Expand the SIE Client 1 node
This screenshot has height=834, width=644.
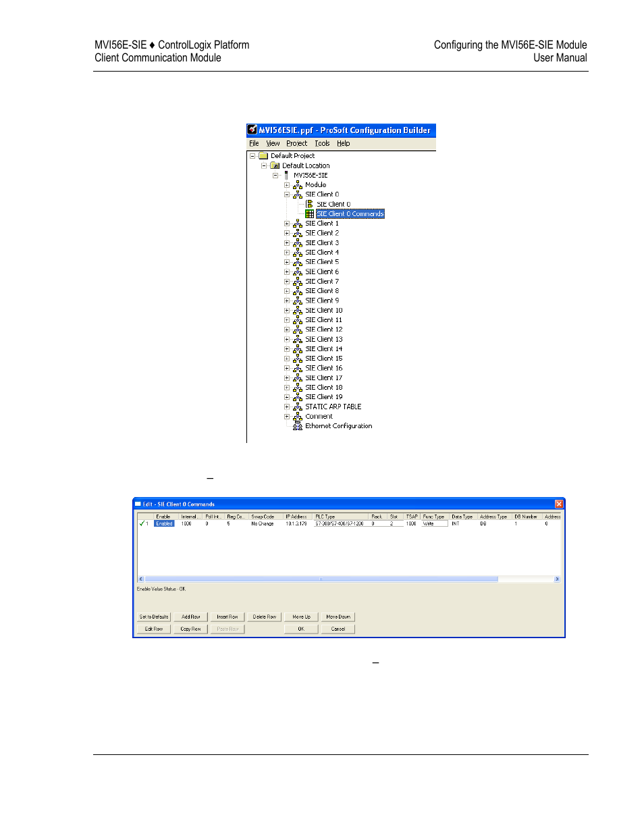tap(287, 224)
